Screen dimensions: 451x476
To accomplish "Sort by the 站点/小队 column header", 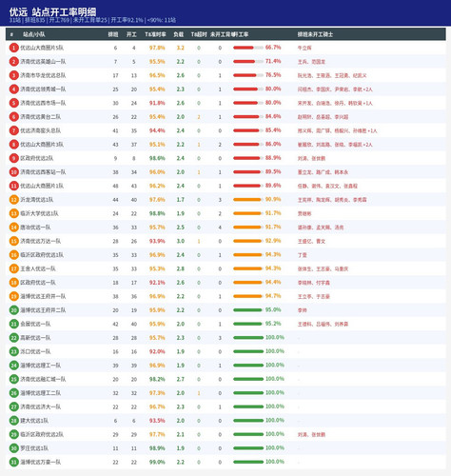I will [34, 34].
